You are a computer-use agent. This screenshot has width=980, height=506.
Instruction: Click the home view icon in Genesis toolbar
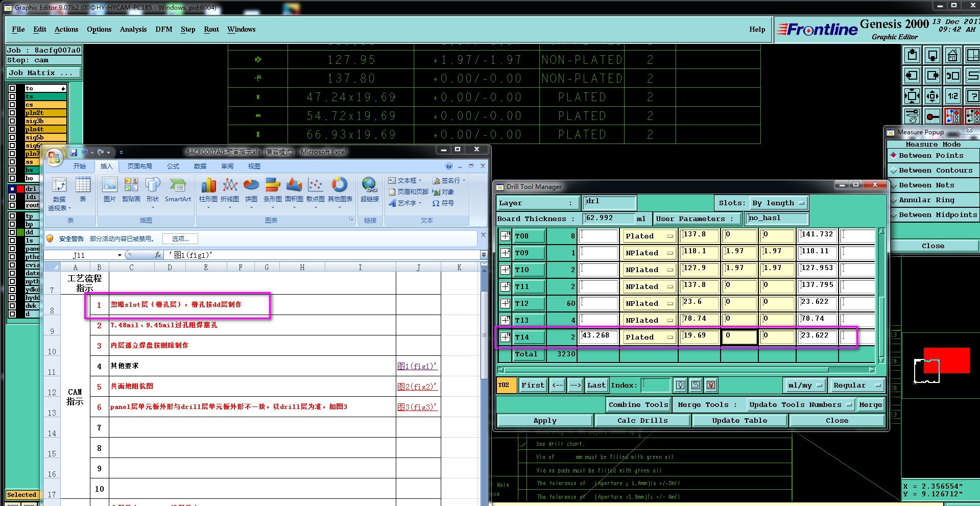[952, 55]
